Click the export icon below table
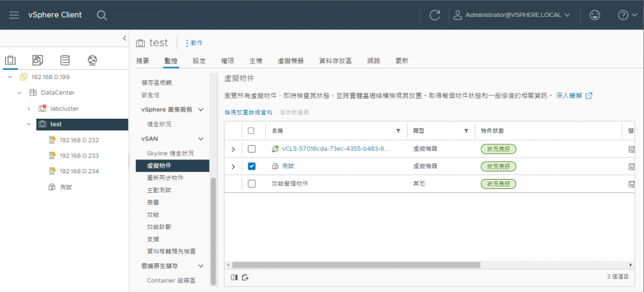This screenshot has height=292, width=644. pyautogui.click(x=246, y=277)
